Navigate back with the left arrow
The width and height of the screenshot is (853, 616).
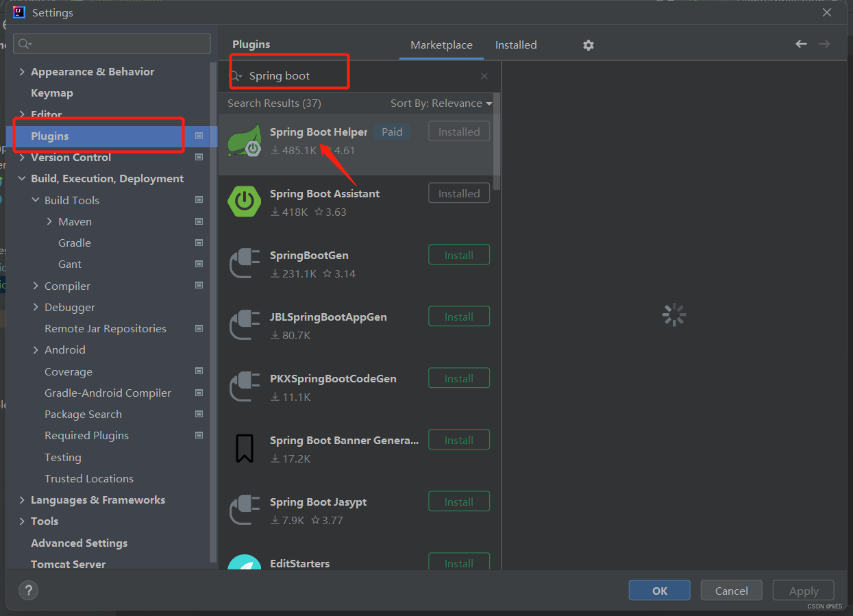(801, 44)
